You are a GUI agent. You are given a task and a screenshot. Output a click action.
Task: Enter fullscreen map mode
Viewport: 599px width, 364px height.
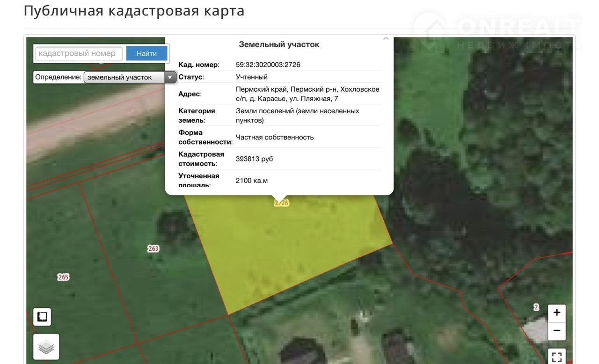point(556,357)
